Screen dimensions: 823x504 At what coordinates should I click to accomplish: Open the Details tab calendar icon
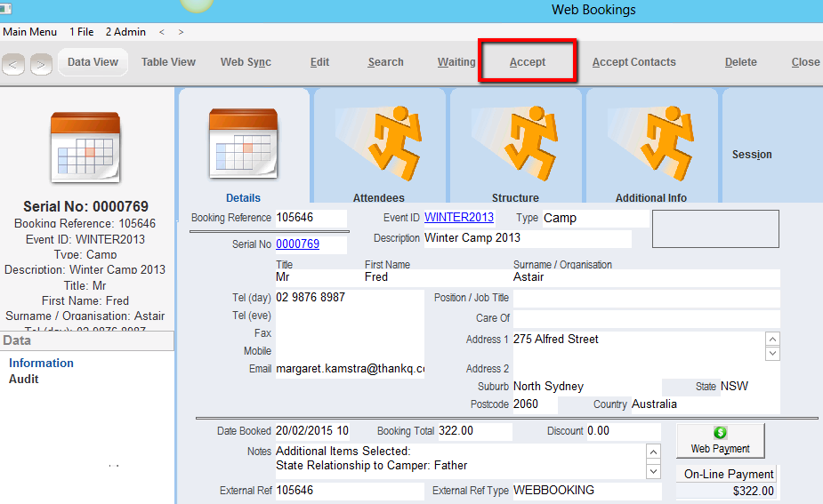click(x=243, y=143)
